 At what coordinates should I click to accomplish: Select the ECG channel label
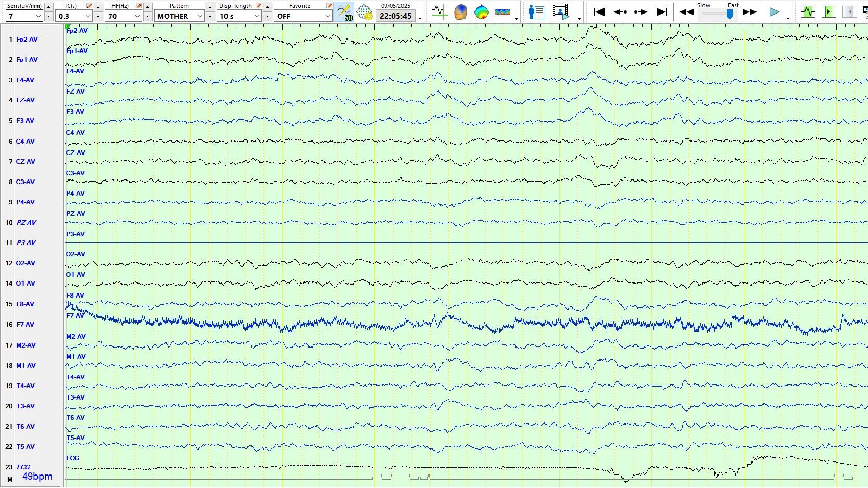(x=23, y=467)
